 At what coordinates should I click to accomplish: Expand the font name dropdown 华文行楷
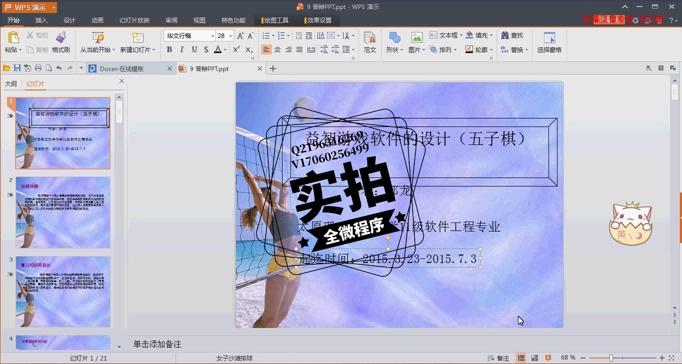[212, 36]
